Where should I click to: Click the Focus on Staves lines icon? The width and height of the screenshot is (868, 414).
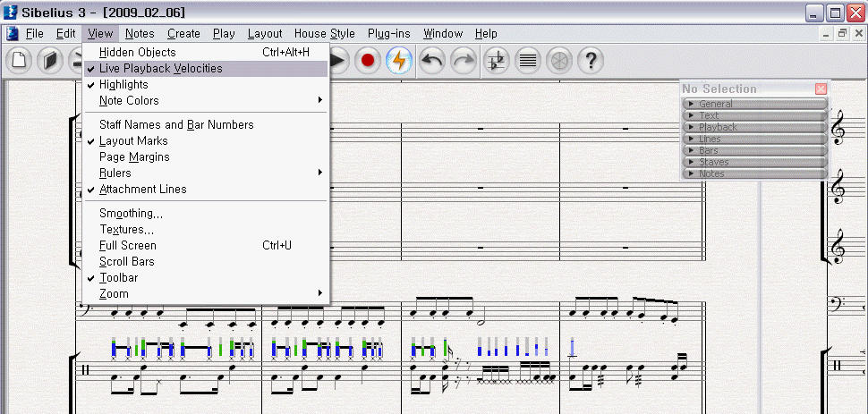(x=528, y=61)
